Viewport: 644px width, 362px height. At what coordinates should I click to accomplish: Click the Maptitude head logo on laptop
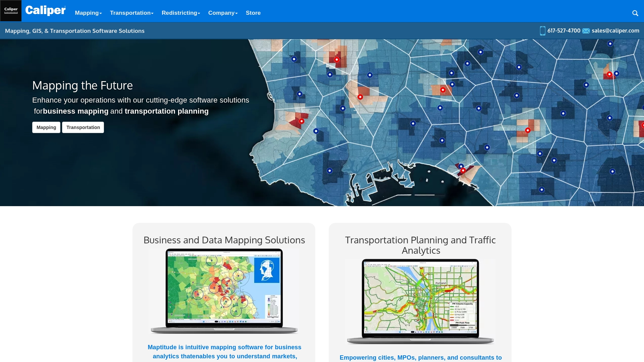(x=267, y=270)
